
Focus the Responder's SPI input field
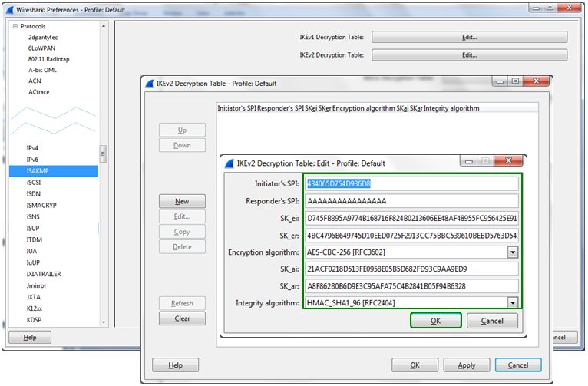411,201
